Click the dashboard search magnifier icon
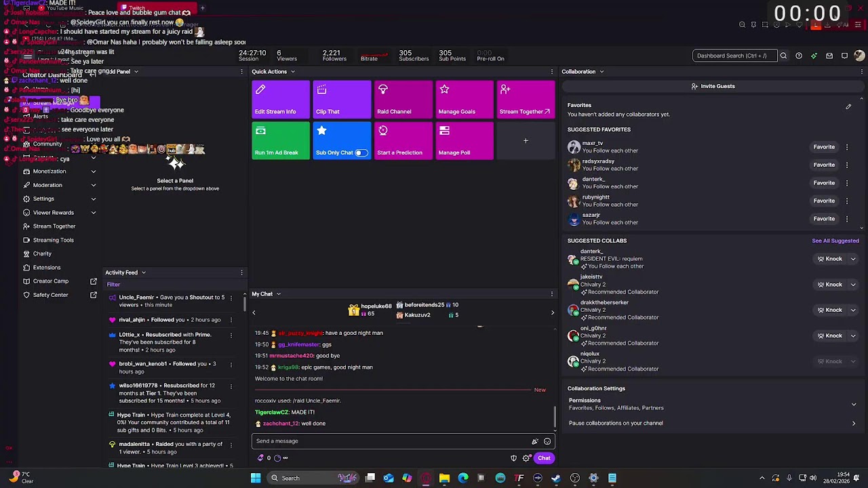The width and height of the screenshot is (868, 488). 783,56
